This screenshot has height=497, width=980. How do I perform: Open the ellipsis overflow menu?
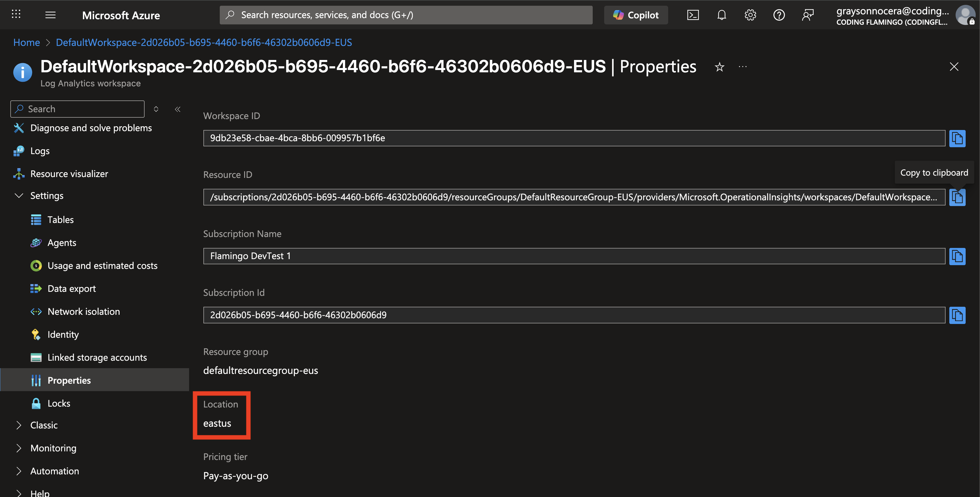click(743, 67)
